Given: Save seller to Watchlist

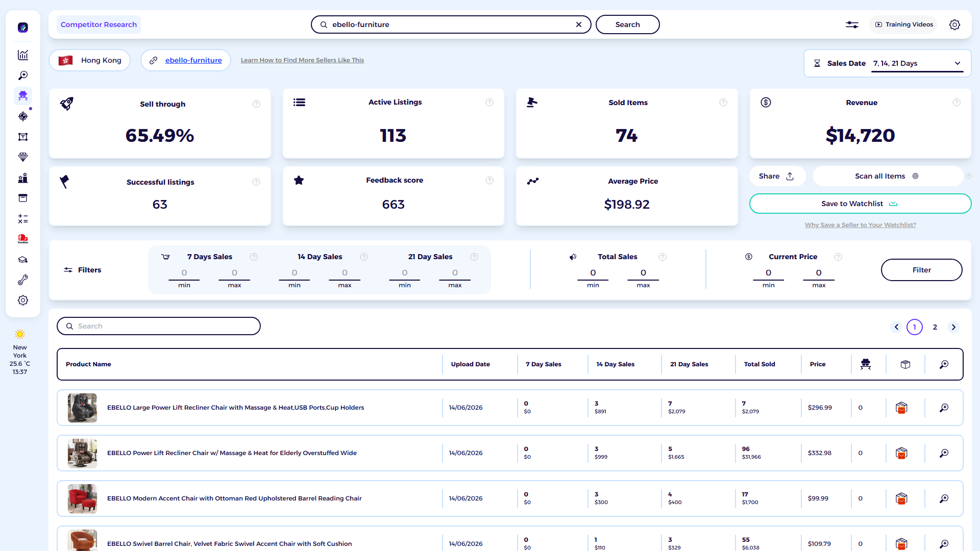Looking at the screenshot, I should (x=860, y=204).
